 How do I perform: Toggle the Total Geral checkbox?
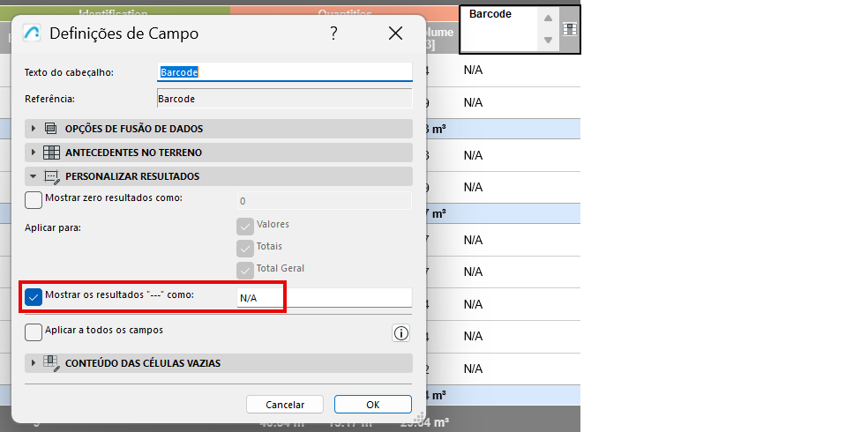(244, 270)
